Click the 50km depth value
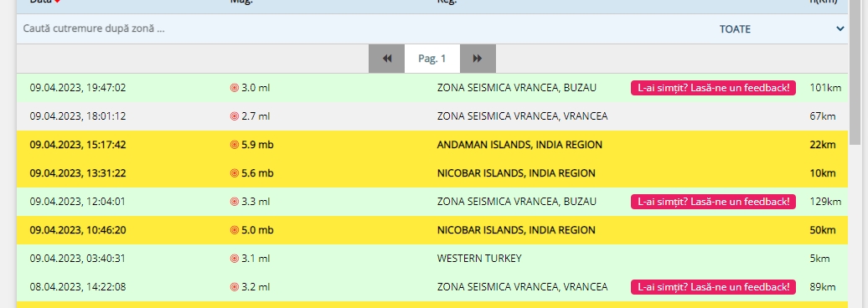Viewport: 868px width, 308px height. (823, 230)
